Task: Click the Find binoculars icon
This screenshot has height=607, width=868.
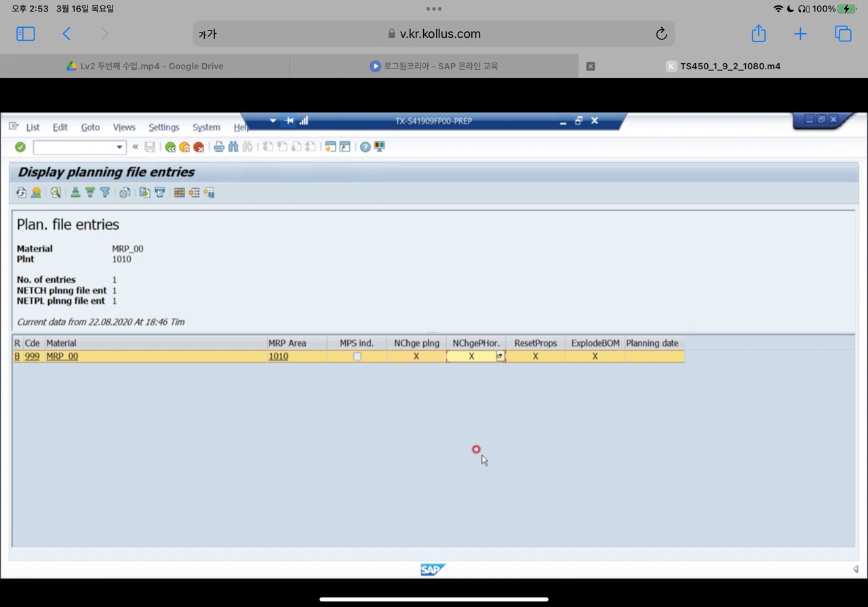Action: click(233, 147)
